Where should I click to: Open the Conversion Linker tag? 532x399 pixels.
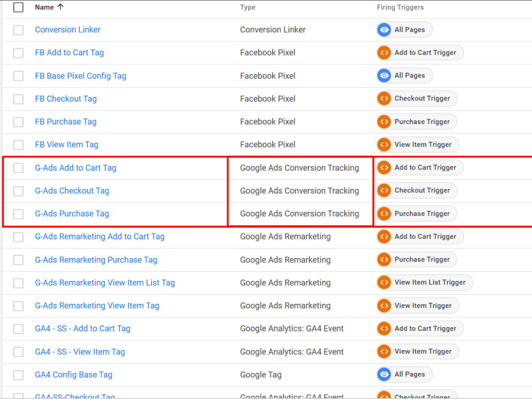(x=68, y=30)
